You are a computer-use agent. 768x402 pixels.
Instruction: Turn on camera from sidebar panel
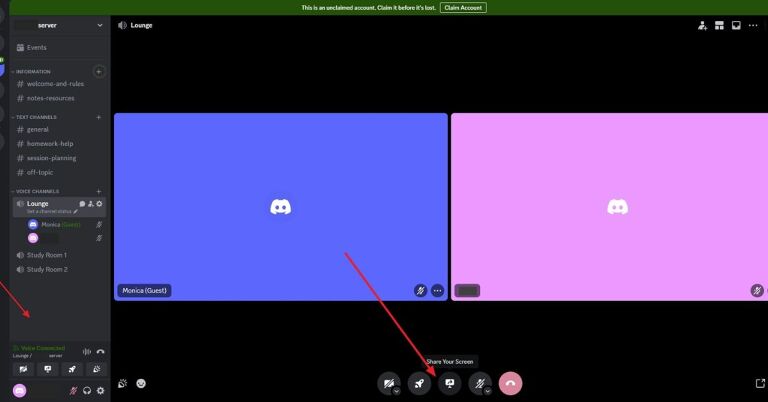point(23,369)
